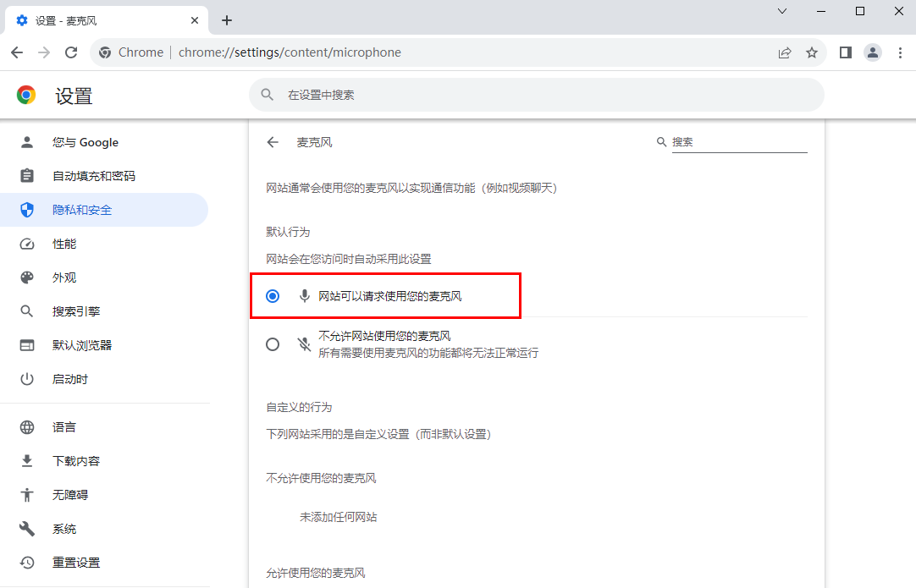Open 外观 settings section
Image resolution: width=916 pixels, height=588 pixels.
[x=104, y=278]
